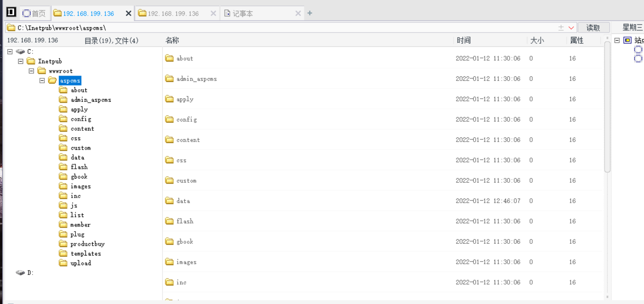Select member folder in the tree
The height and width of the screenshot is (304, 644).
tap(75, 225)
